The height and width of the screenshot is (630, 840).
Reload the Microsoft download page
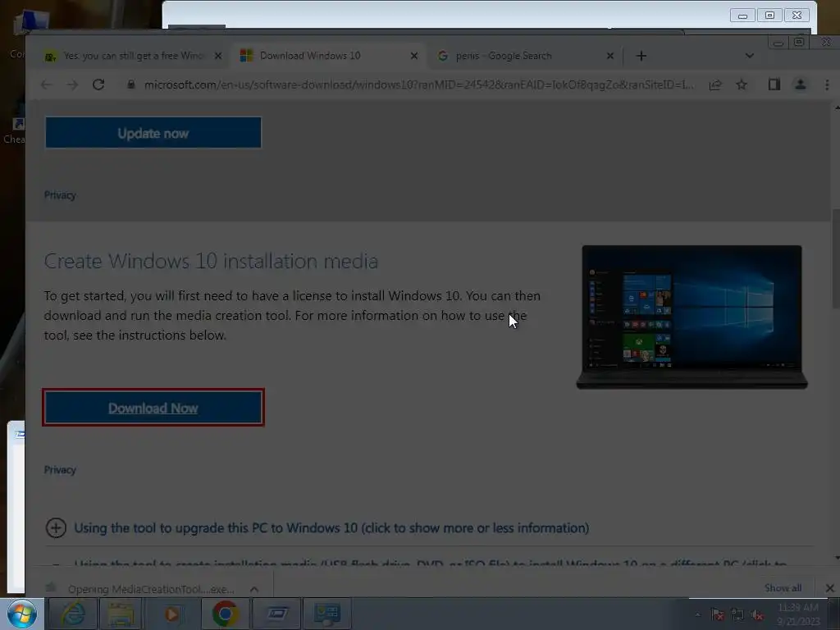tap(98, 84)
